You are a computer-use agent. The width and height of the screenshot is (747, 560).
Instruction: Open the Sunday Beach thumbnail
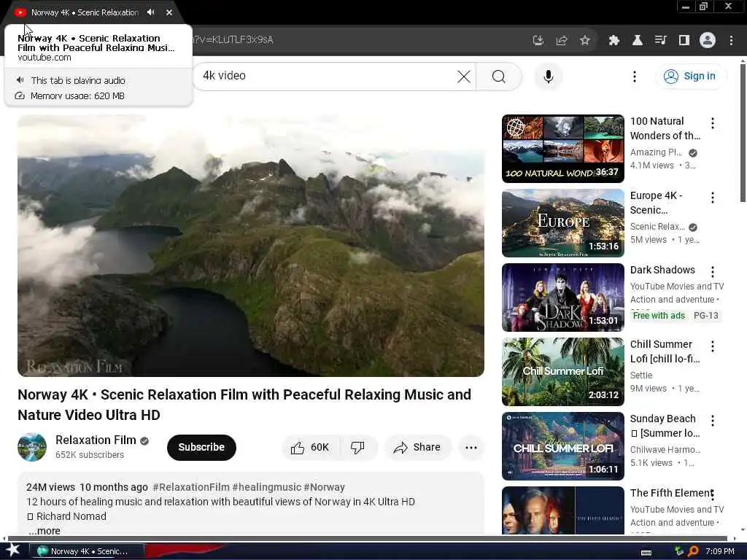point(562,446)
